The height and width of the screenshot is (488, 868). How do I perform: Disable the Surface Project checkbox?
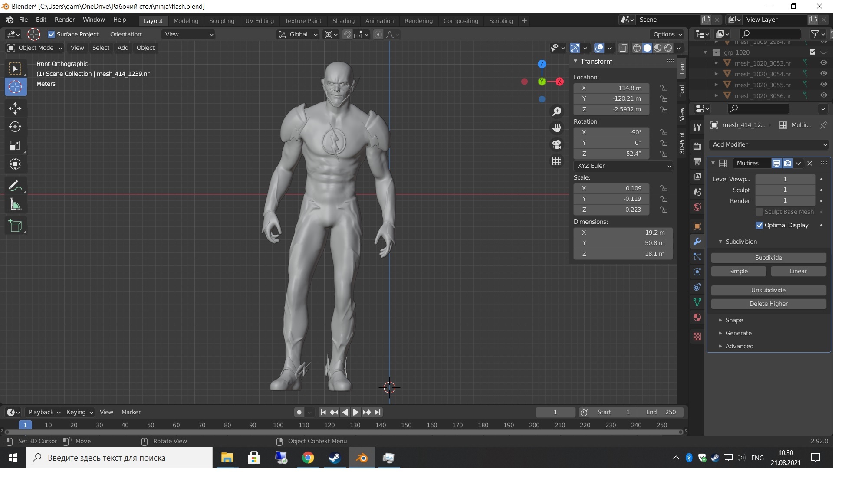coord(52,34)
